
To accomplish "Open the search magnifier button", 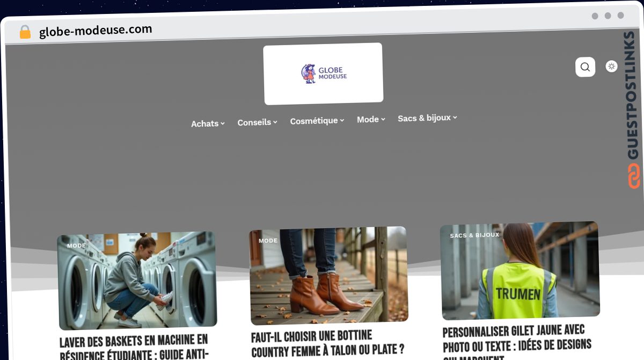I will click(585, 67).
